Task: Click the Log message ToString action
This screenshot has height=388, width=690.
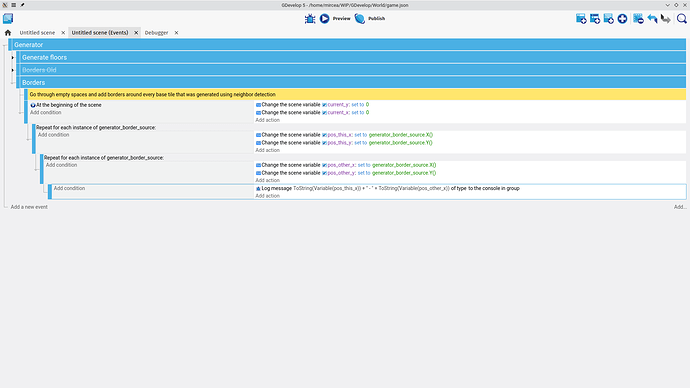Action: click(388, 188)
